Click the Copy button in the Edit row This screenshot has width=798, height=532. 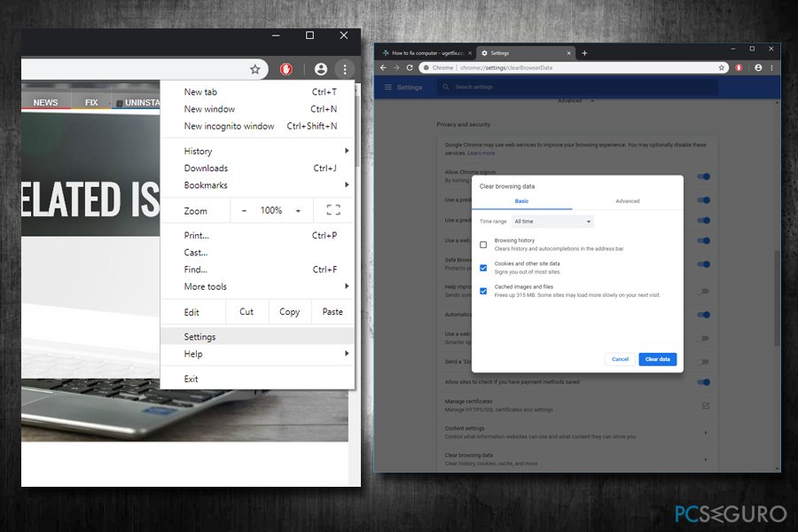tap(289, 311)
